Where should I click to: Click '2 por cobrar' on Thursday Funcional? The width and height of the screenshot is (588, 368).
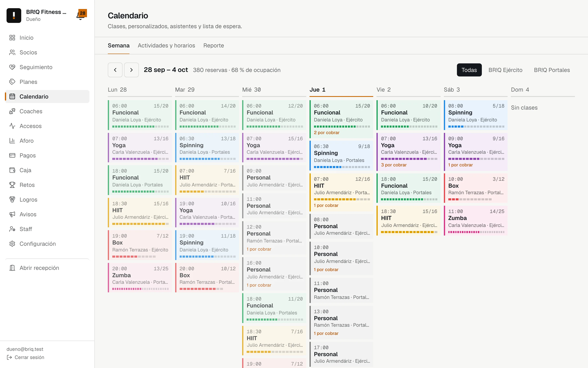(326, 133)
